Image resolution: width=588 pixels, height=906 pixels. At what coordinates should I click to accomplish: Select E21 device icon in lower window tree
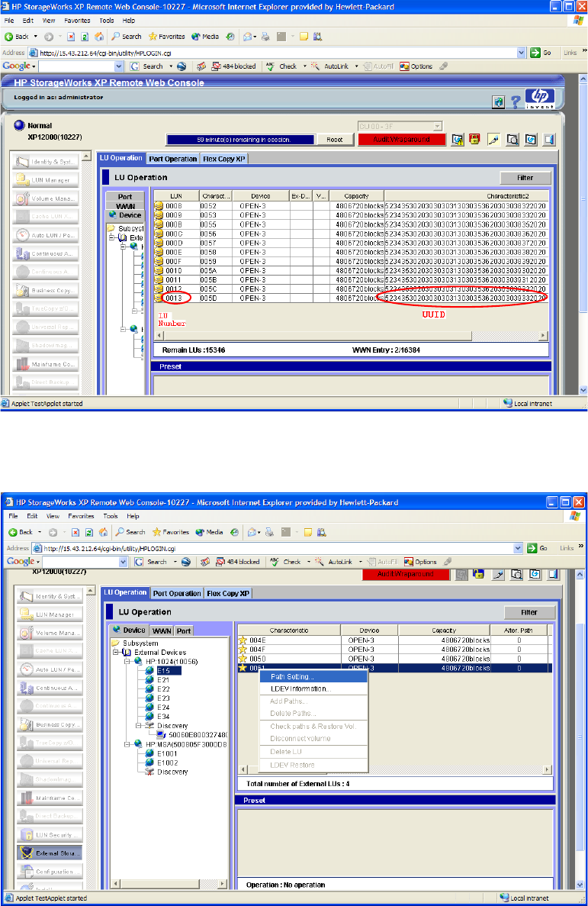pyautogui.click(x=149, y=680)
